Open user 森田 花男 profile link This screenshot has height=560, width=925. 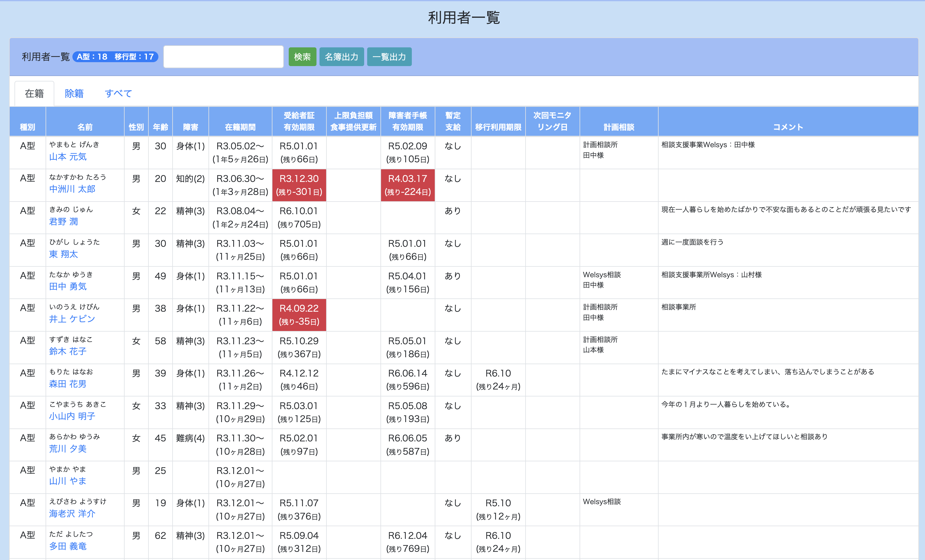68,384
